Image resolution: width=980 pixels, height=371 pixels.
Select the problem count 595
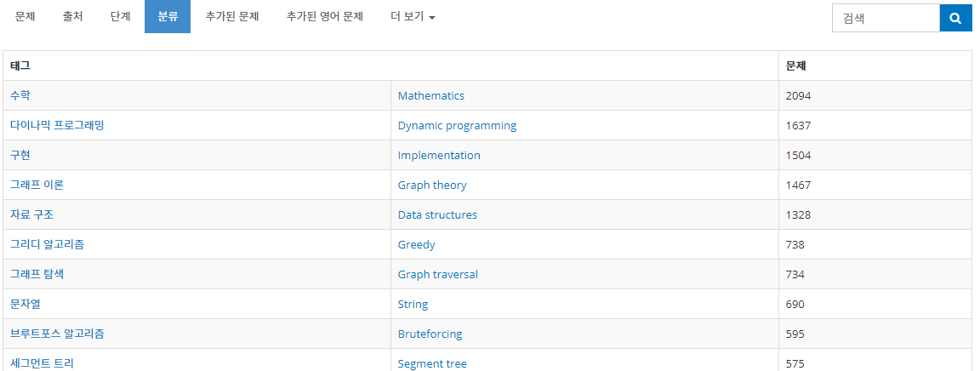795,334
